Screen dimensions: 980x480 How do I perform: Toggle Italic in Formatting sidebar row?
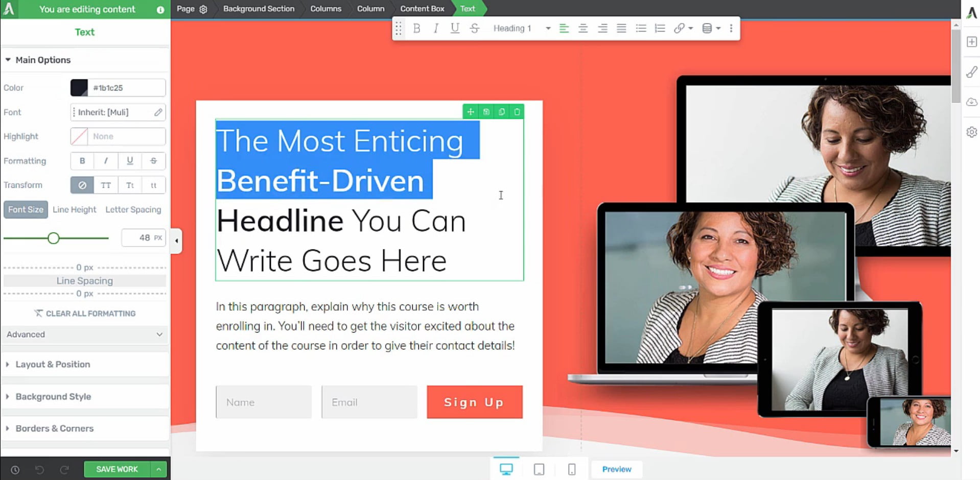(106, 161)
